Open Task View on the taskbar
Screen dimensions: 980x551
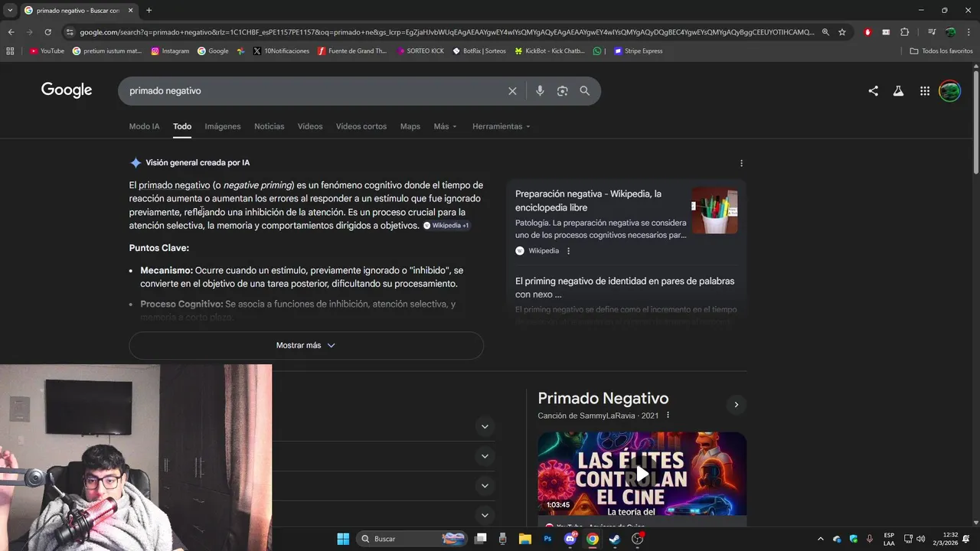click(481, 539)
